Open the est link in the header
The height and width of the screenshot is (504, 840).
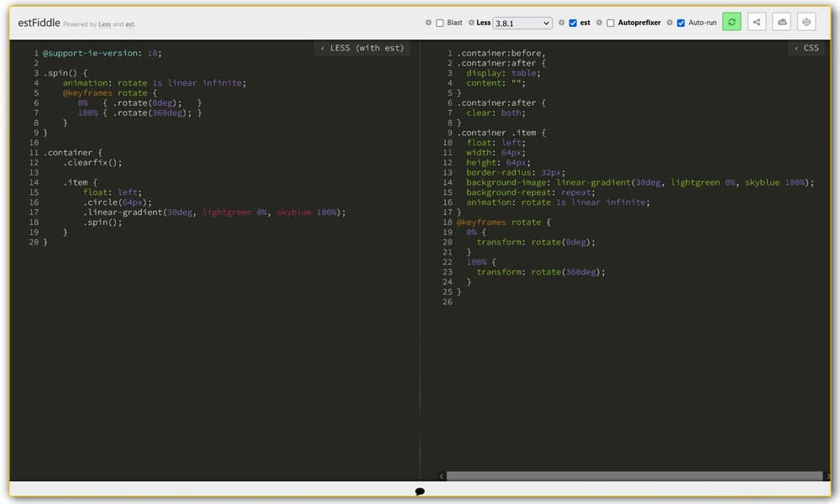tap(129, 24)
